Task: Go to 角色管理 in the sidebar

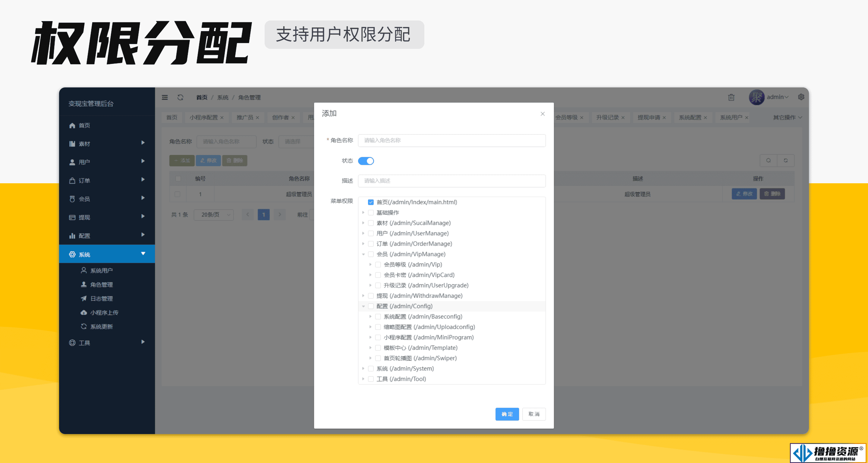Action: [x=107, y=285]
